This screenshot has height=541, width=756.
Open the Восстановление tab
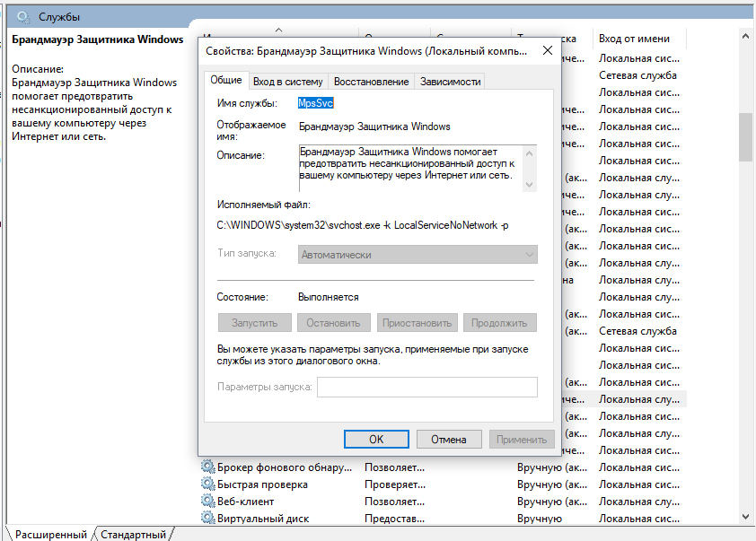[371, 82]
